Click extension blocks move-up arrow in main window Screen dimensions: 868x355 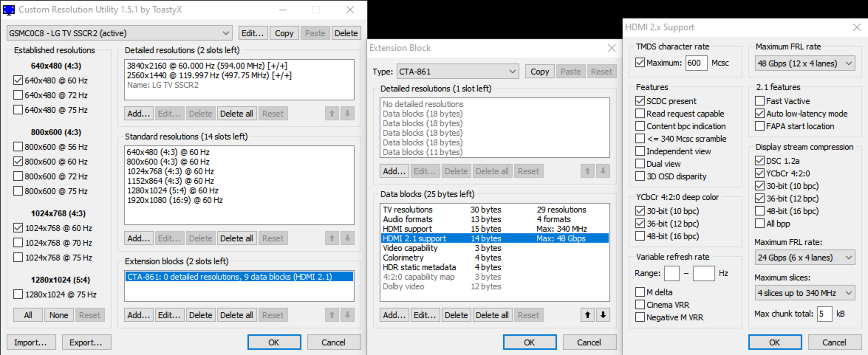coord(332,315)
